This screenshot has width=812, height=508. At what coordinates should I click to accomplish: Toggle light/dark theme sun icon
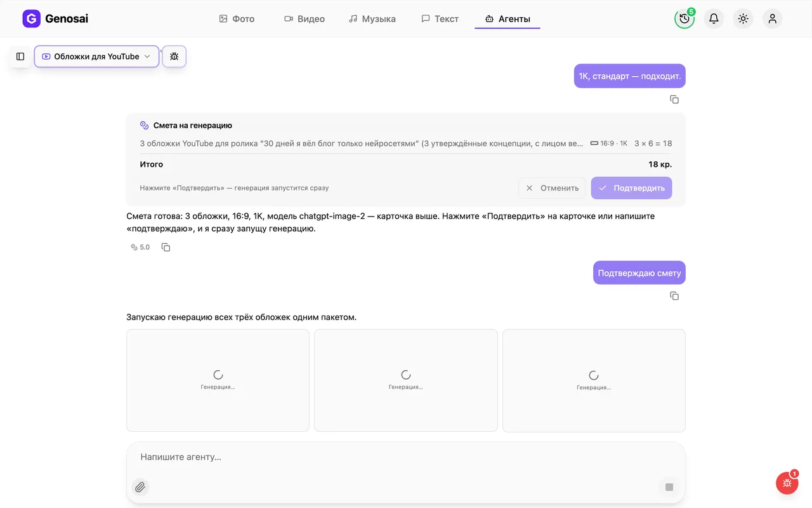coord(743,18)
